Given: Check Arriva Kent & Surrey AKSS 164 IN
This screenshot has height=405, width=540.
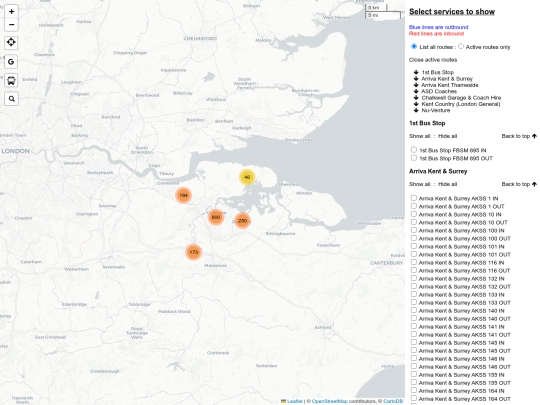Looking at the screenshot, I should (x=414, y=390).
